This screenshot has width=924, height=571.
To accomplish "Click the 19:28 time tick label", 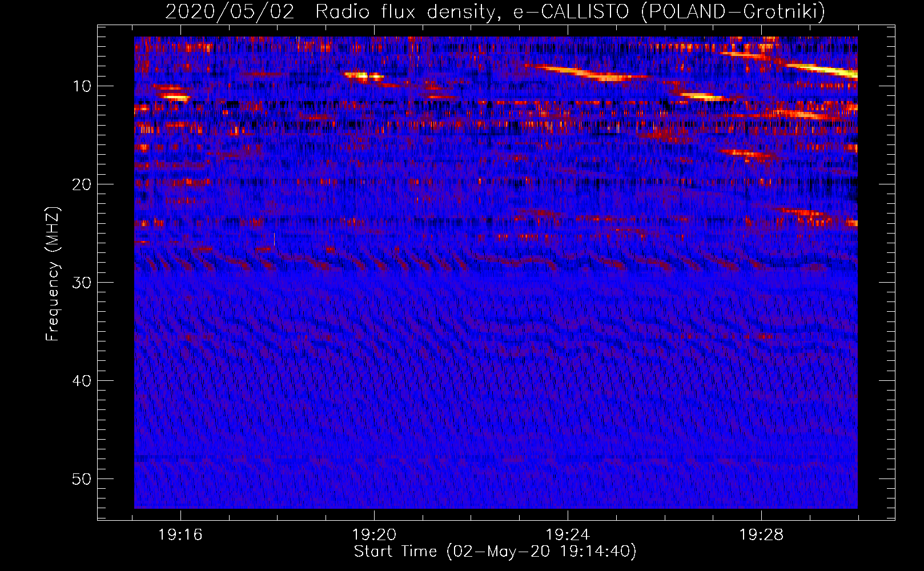I will pyautogui.click(x=761, y=535).
